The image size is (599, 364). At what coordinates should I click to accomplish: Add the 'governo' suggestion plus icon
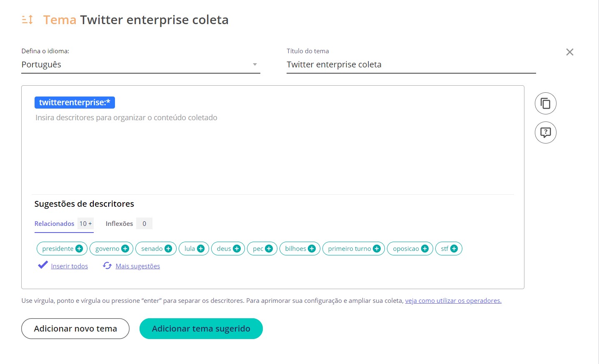[125, 249]
